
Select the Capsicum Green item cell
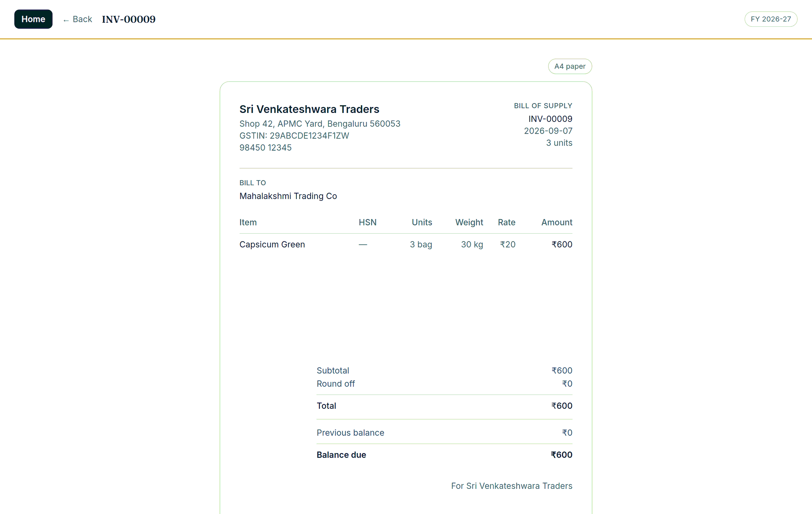coord(272,245)
